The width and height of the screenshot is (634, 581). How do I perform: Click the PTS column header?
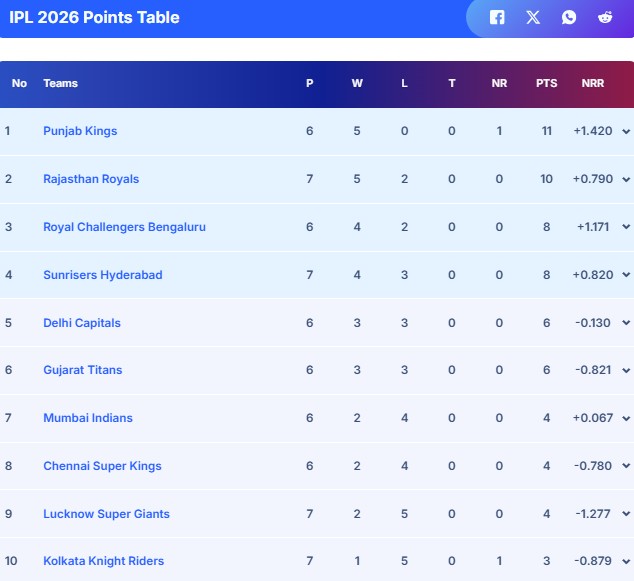546,83
